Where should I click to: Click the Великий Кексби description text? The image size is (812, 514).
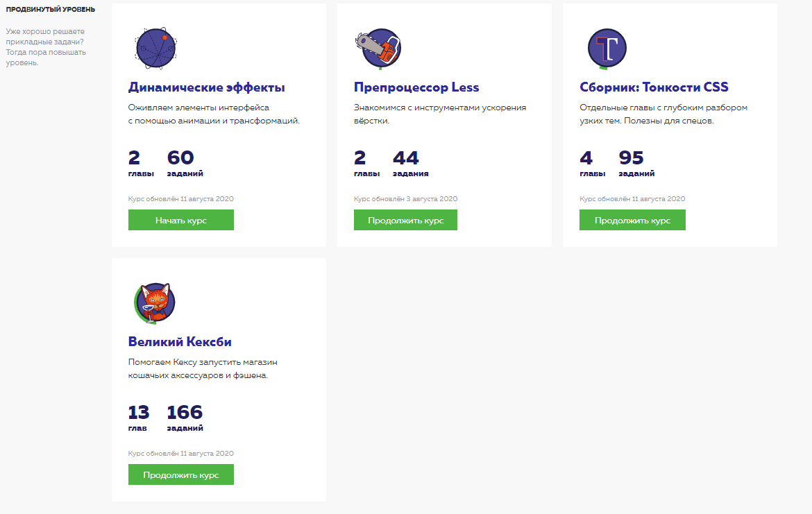pyautogui.click(x=203, y=368)
